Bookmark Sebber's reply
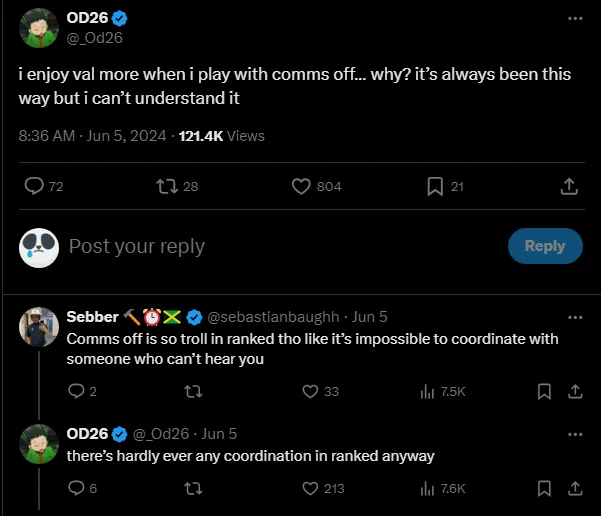Viewport: 601px width, 516px height. click(x=544, y=391)
